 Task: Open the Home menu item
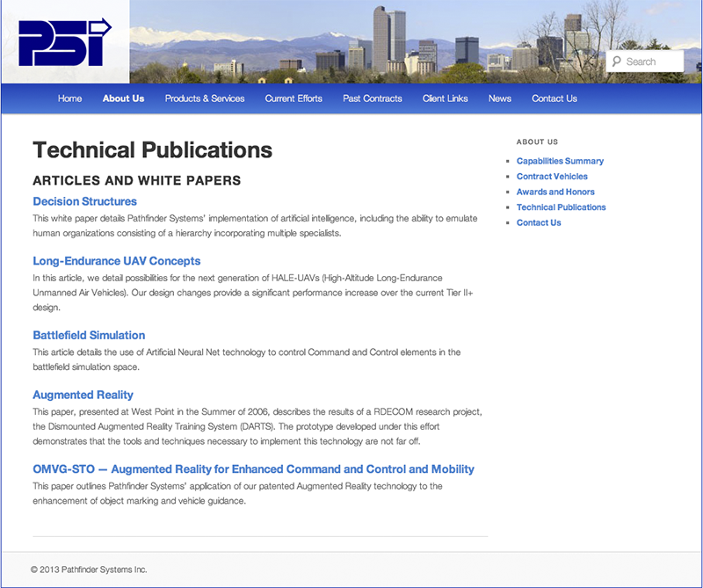click(x=70, y=98)
